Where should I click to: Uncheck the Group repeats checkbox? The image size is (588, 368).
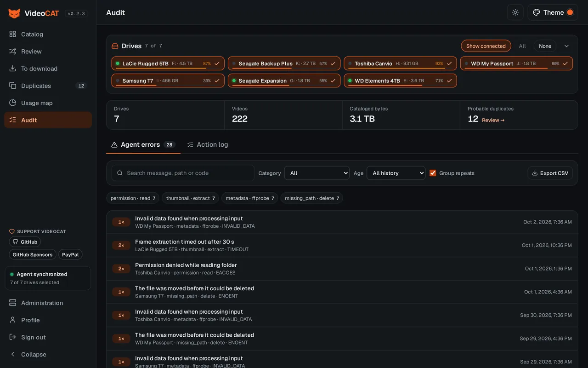point(433,173)
